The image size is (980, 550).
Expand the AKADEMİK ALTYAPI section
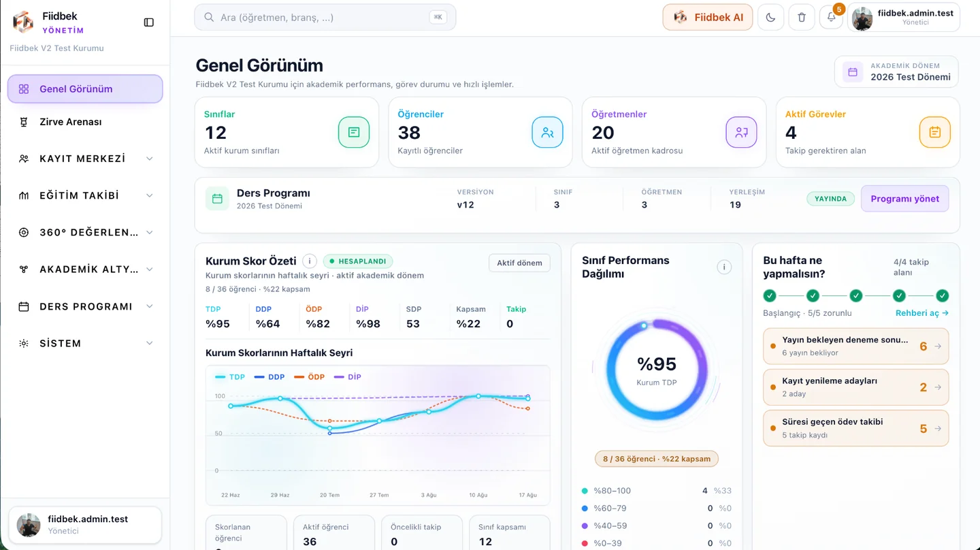click(x=85, y=270)
